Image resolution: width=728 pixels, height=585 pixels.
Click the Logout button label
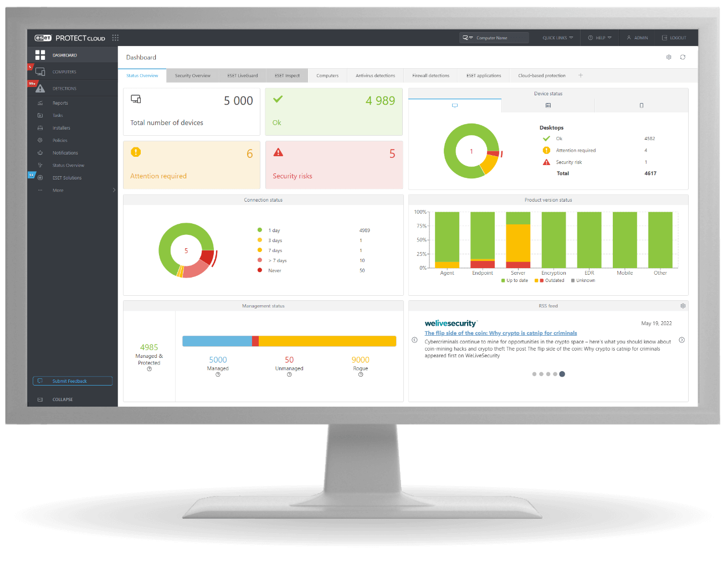tap(678, 38)
